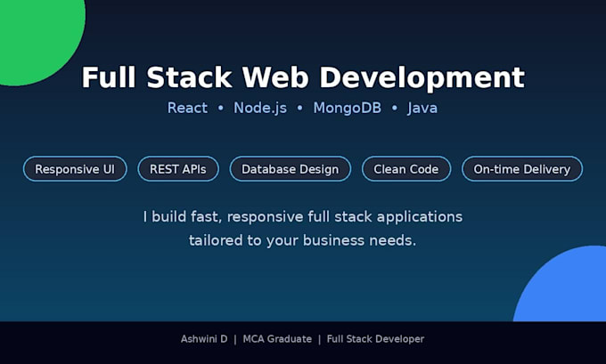
Task: Click the REST APIs pill
Action: click(178, 169)
